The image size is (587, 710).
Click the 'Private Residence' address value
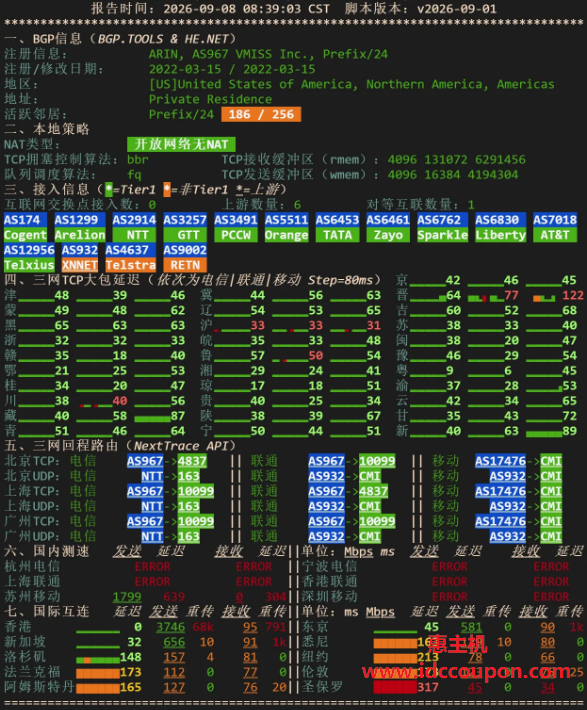pos(210,99)
